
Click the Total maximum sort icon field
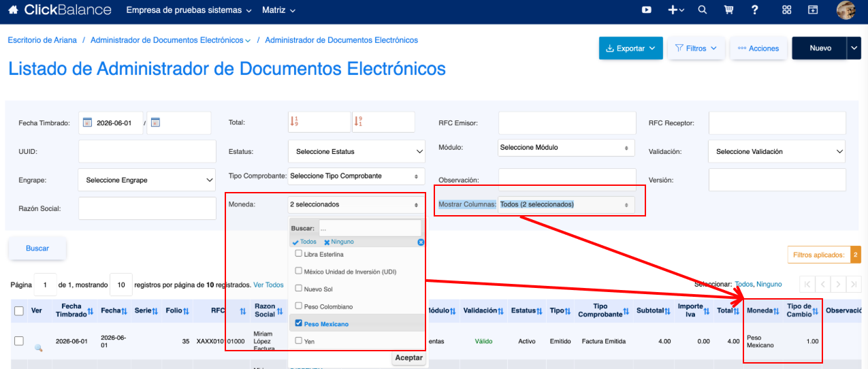tap(383, 122)
